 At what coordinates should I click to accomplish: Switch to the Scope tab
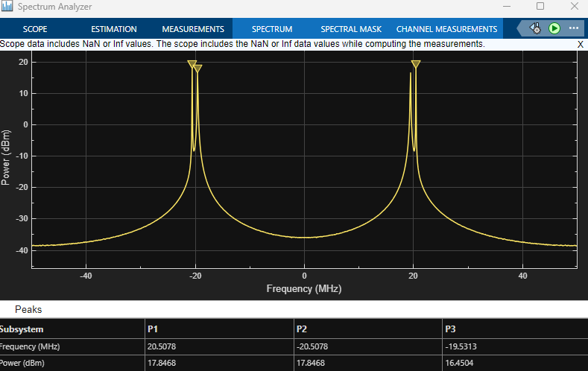[x=35, y=29]
